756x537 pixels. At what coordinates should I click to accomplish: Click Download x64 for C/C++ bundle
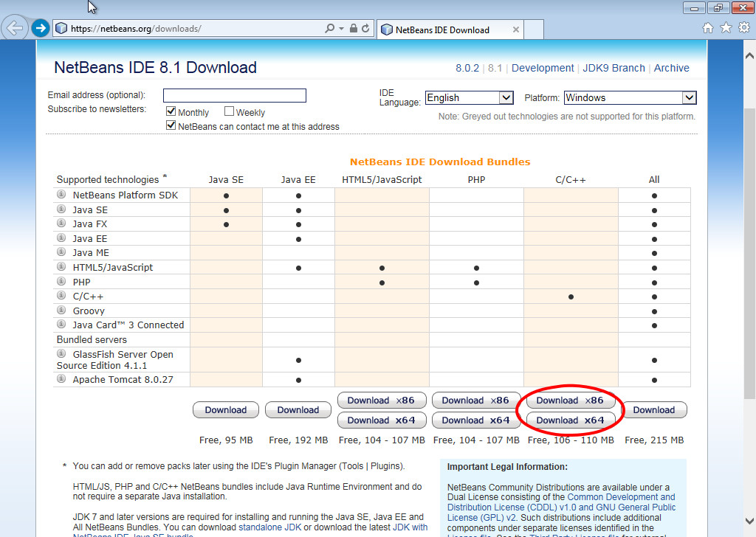570,420
